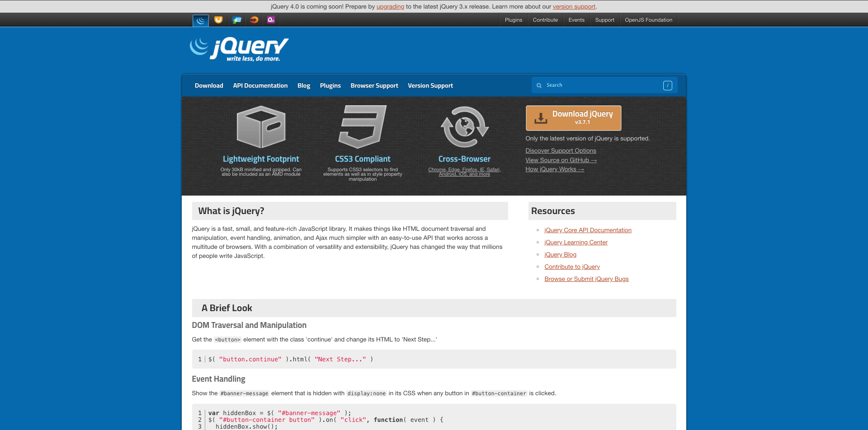Open Version Support nav item
This screenshot has height=430, width=868.
coord(430,85)
